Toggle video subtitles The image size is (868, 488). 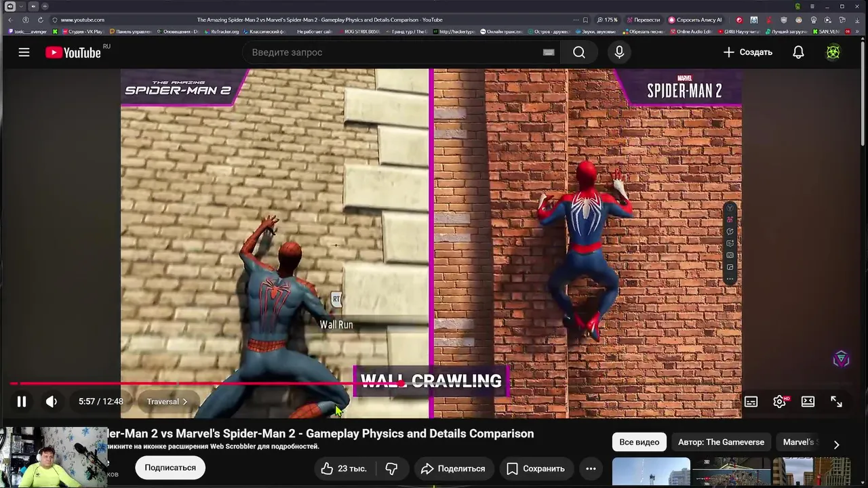click(751, 401)
